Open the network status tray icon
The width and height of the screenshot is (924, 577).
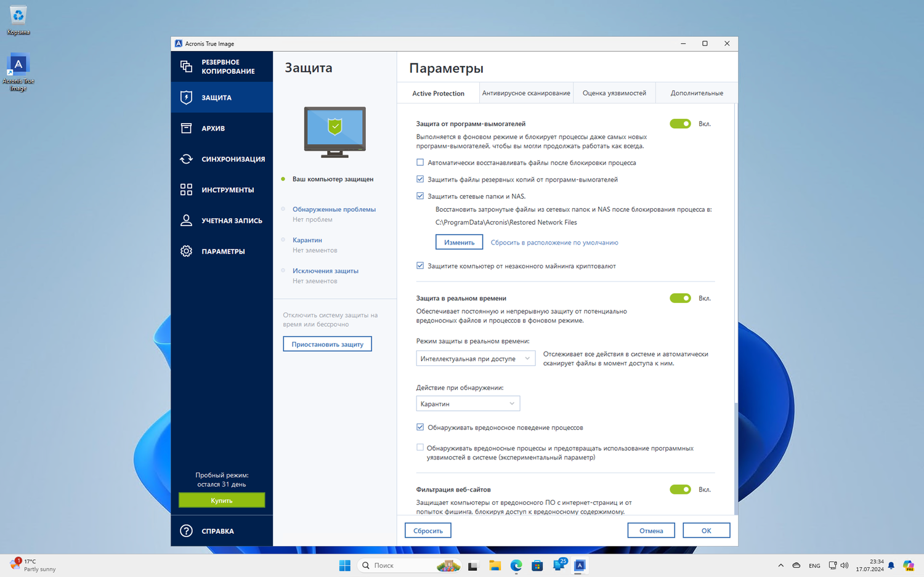point(832,565)
